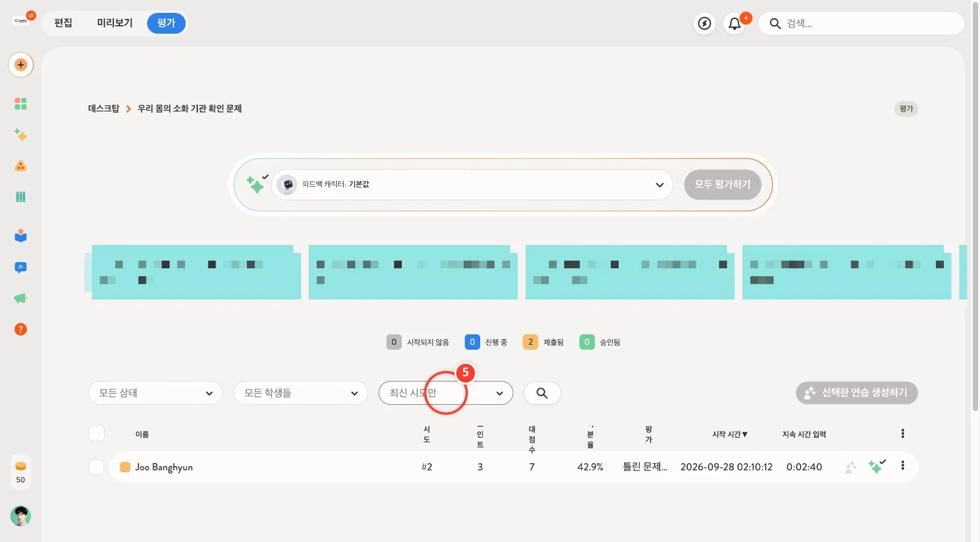Open the 최신 시도만 attempts dropdown
Image resolution: width=980 pixels, height=542 pixels.
click(446, 393)
